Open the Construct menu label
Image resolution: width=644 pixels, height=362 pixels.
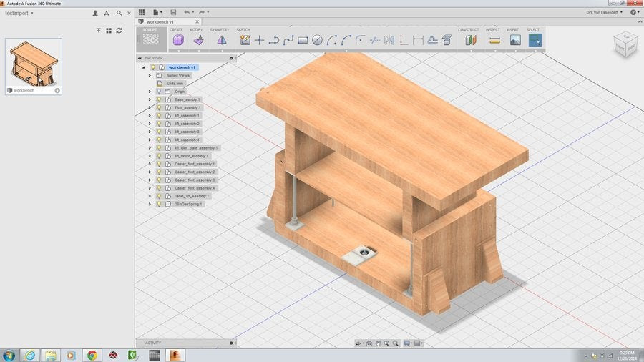coord(469,30)
